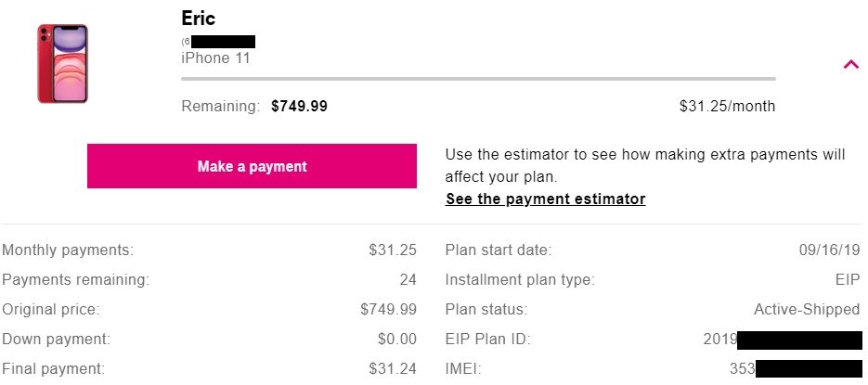Click the Down payment $0.00 value
868x385 pixels.
[397, 340]
